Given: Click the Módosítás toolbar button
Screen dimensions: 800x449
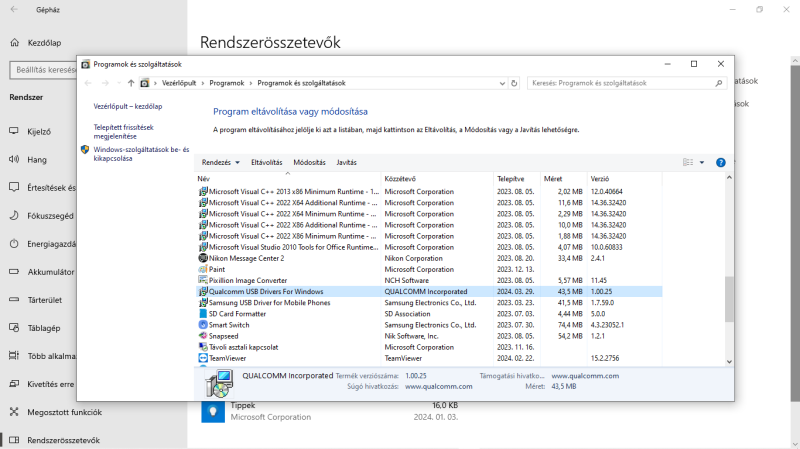Looking at the screenshot, I should [x=309, y=162].
